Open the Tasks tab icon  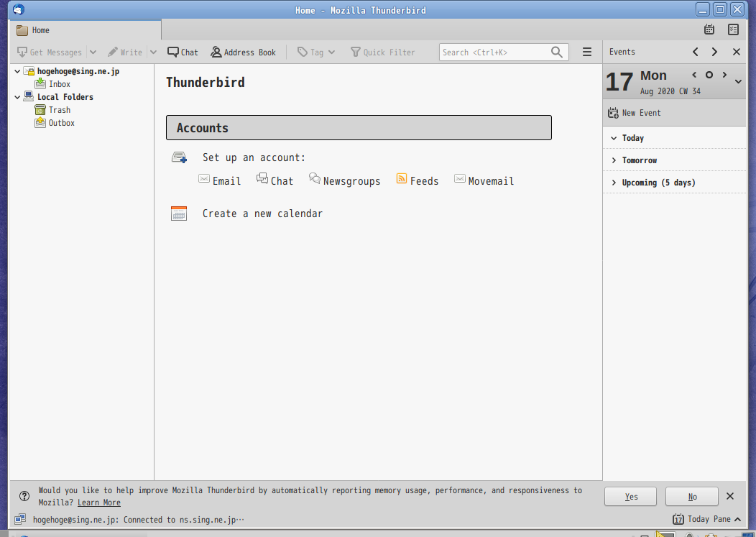pyautogui.click(x=733, y=30)
